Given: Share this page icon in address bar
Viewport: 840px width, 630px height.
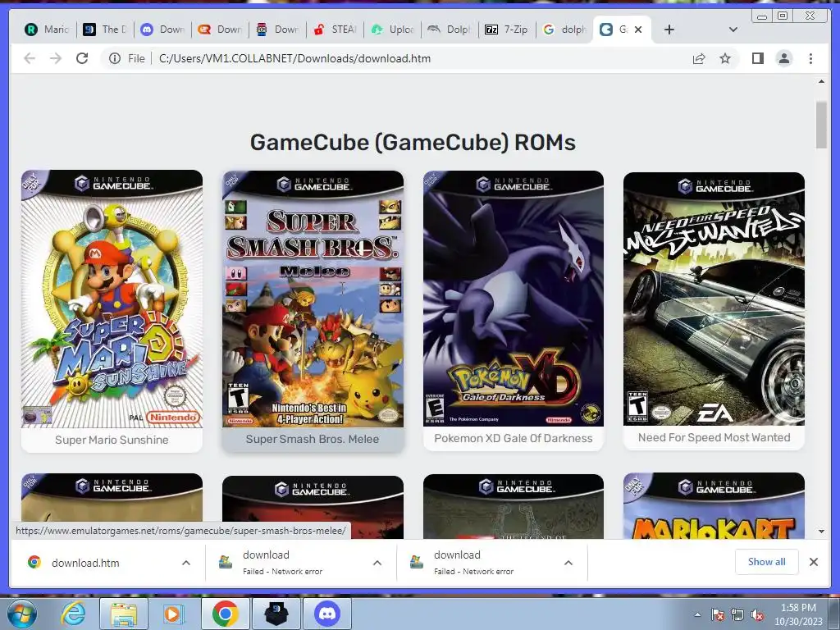Looking at the screenshot, I should (x=699, y=58).
